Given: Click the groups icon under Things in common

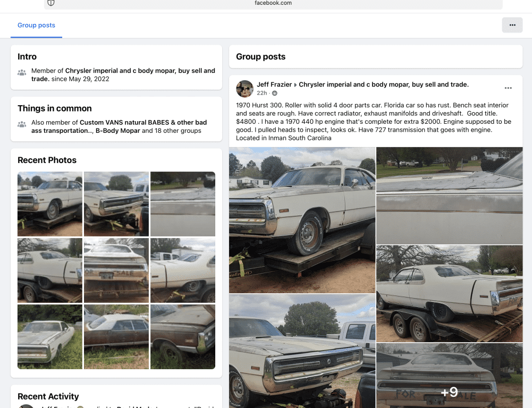Looking at the screenshot, I should pos(22,124).
